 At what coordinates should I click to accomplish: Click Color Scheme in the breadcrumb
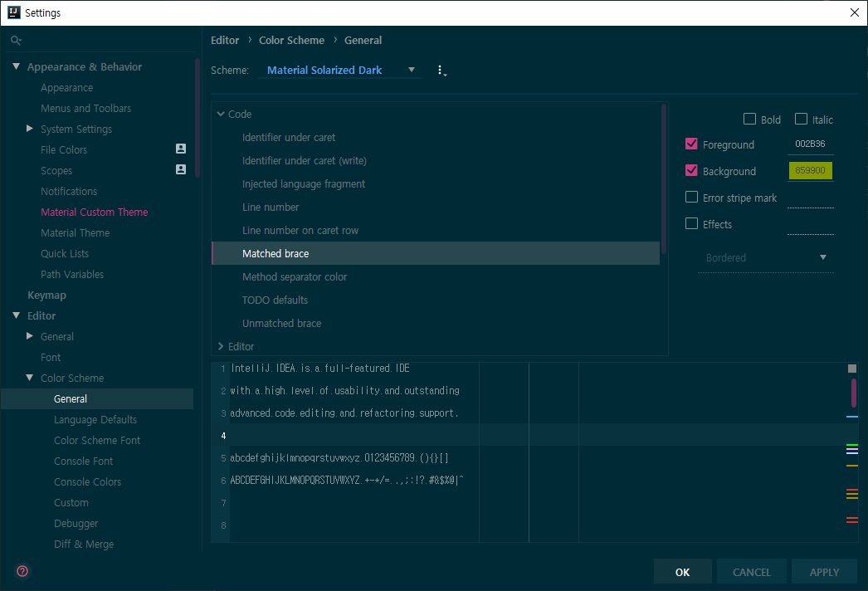click(x=292, y=41)
